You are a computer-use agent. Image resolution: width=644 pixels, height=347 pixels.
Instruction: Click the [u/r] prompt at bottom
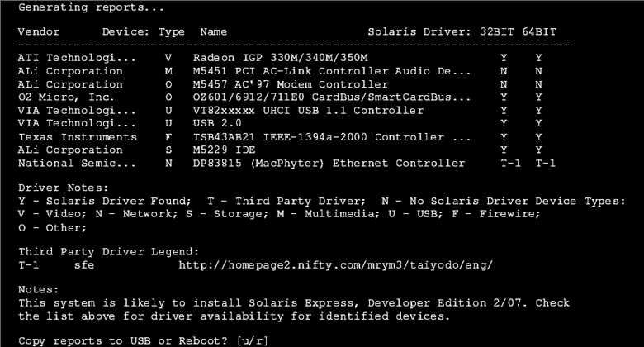pos(252,341)
